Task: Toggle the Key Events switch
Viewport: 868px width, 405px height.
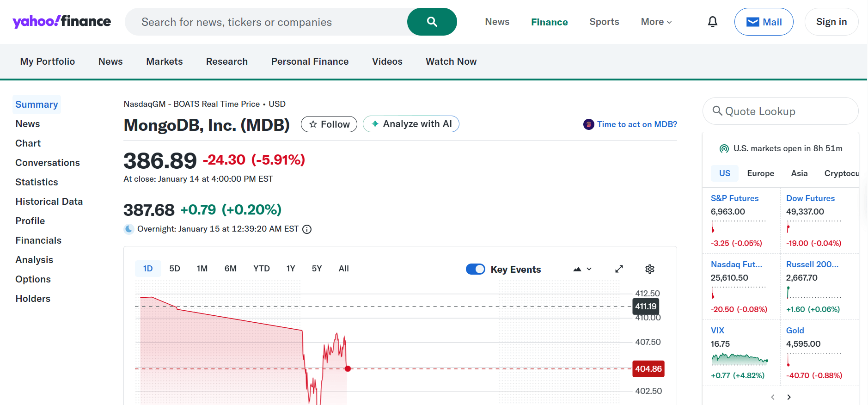Action: pyautogui.click(x=475, y=269)
